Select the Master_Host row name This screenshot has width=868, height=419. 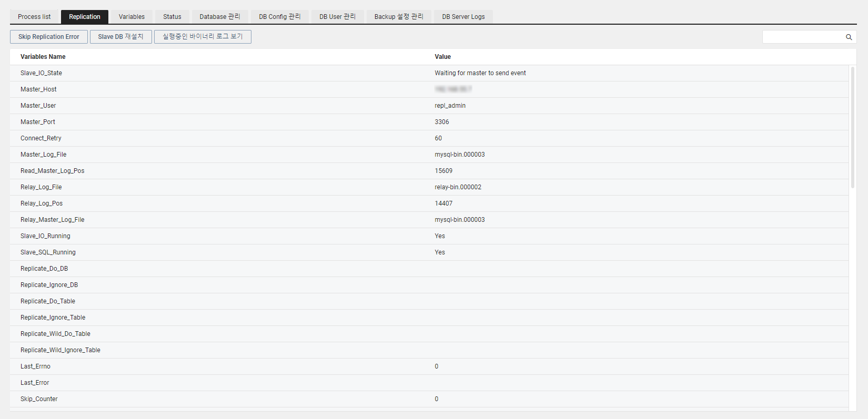point(38,89)
